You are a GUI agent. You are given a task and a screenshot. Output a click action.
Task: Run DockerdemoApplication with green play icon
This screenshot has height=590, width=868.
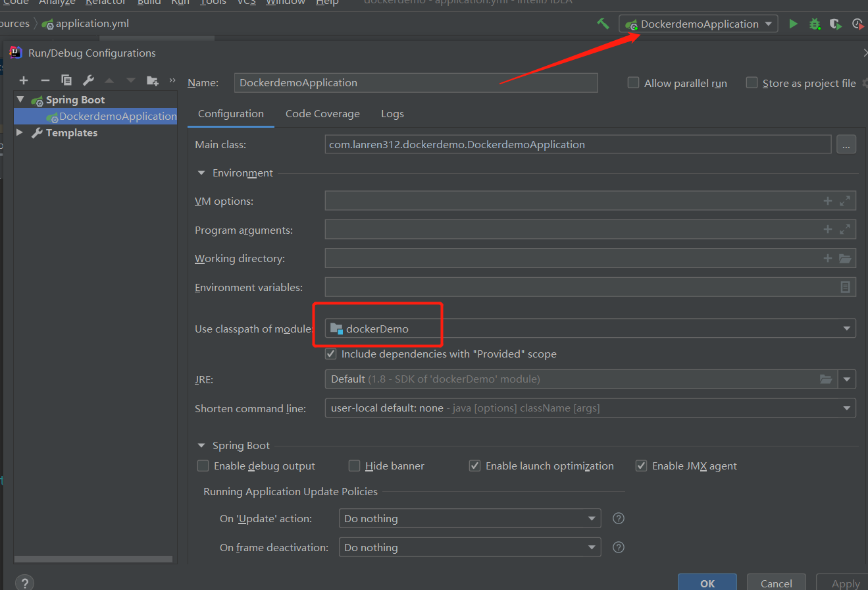pos(793,24)
